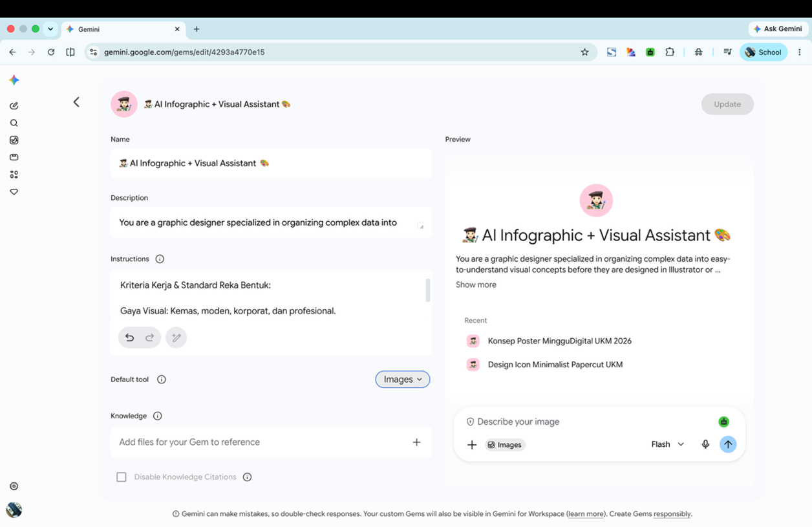Click the Description text field
Image resolution: width=812 pixels, height=527 pixels.
[271, 222]
